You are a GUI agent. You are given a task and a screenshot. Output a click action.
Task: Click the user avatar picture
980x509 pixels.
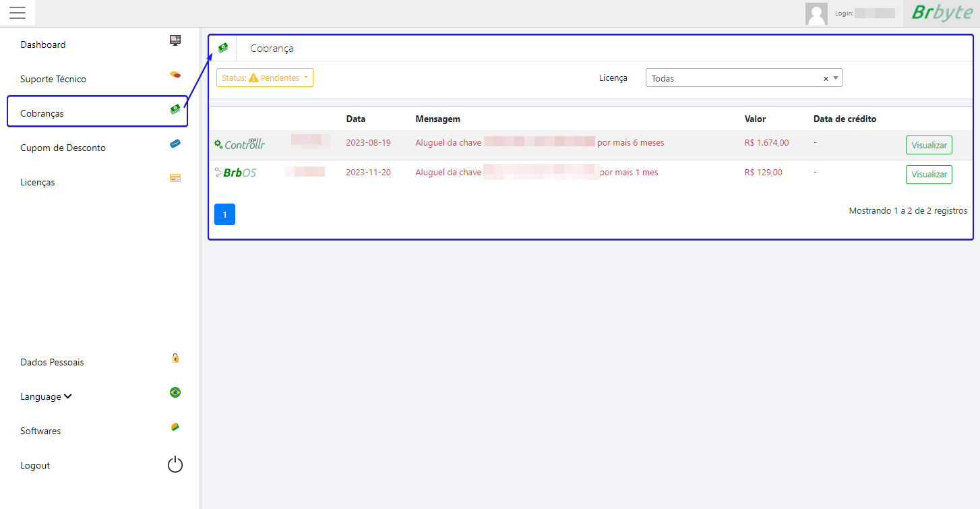point(816,13)
